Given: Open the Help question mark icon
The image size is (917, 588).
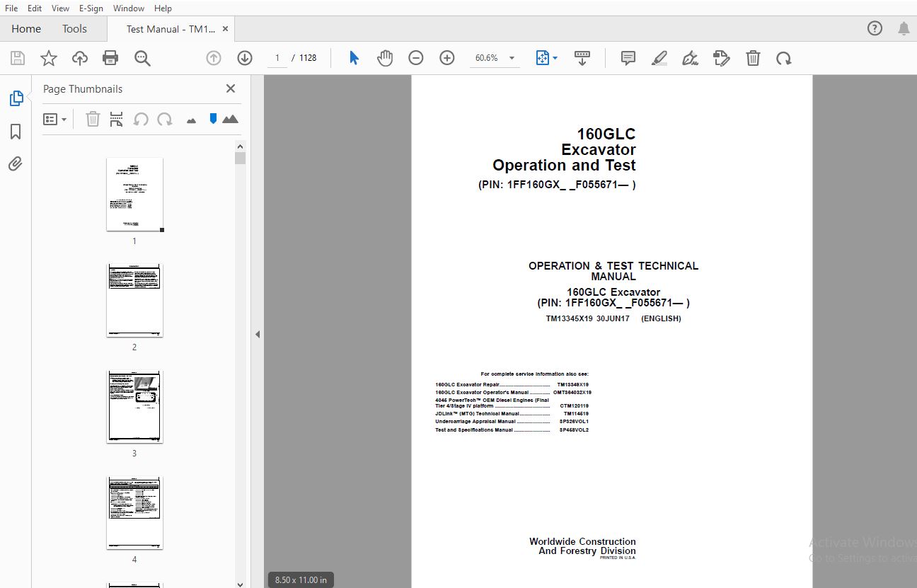Looking at the screenshot, I should (875, 28).
